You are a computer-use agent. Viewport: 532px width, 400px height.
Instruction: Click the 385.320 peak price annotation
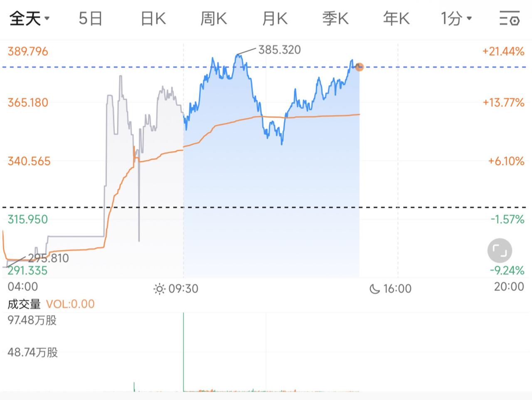click(280, 49)
